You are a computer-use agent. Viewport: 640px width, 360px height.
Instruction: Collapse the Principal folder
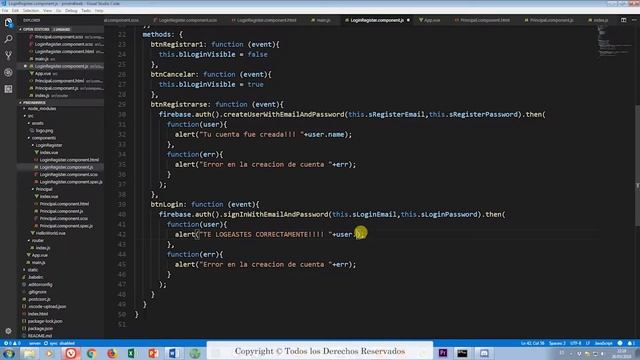coord(44,189)
